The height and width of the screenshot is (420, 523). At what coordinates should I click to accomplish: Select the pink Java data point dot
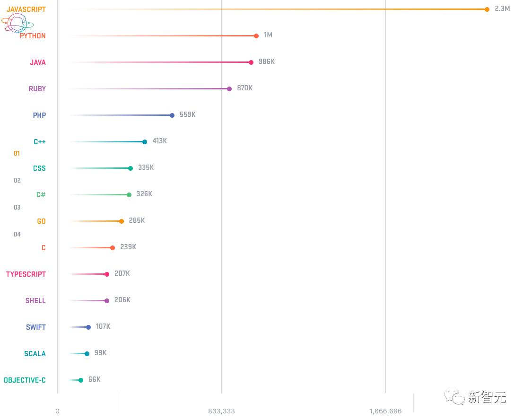[251, 62]
